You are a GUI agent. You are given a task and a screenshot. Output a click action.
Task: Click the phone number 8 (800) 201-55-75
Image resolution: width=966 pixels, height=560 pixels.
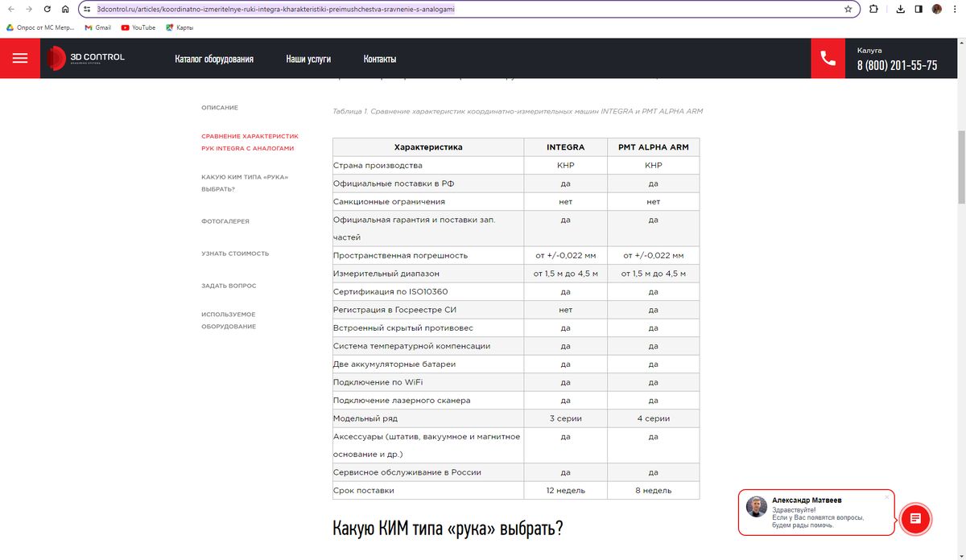coord(897,65)
